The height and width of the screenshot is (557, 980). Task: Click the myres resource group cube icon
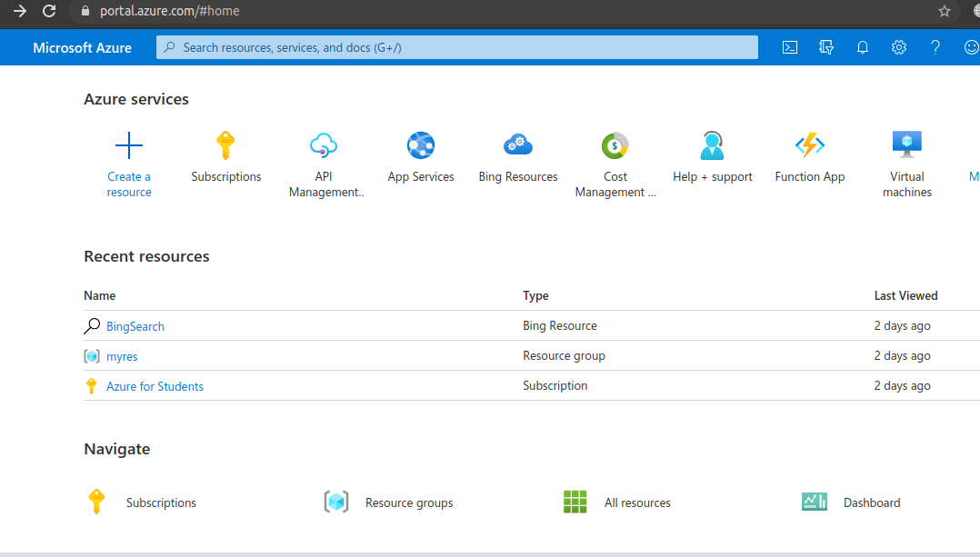tap(92, 356)
